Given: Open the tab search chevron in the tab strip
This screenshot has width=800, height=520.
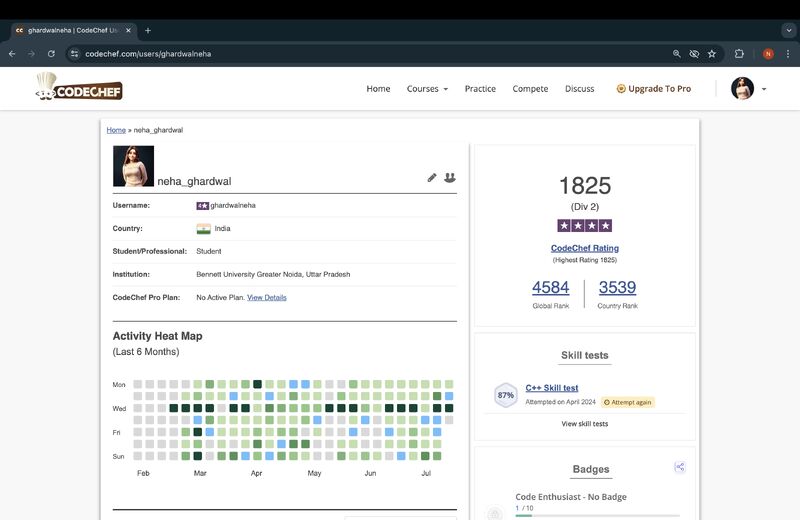Looking at the screenshot, I should [789, 31].
